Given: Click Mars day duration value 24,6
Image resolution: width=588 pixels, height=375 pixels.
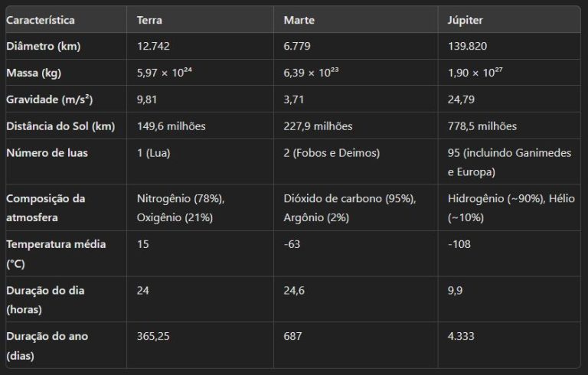Looking at the screenshot, I should (294, 291).
